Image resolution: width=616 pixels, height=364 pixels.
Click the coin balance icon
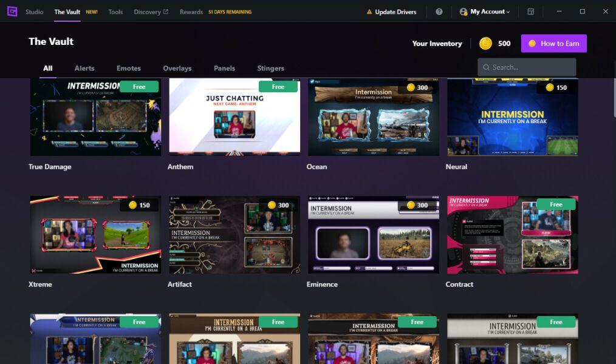[485, 44]
